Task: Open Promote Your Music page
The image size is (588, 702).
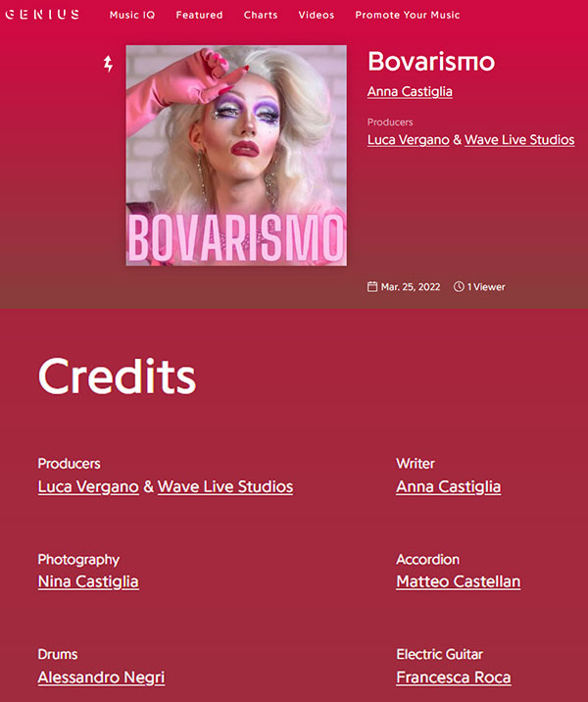Action: click(408, 15)
